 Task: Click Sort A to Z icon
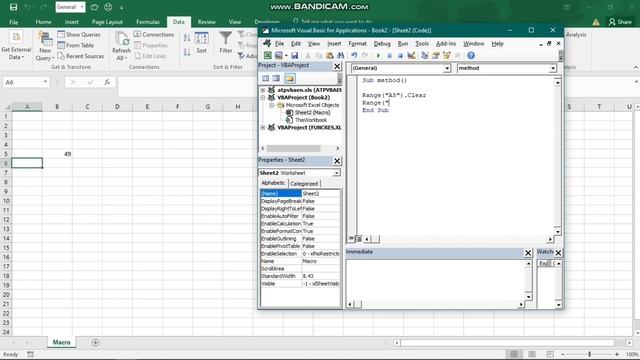(187, 38)
